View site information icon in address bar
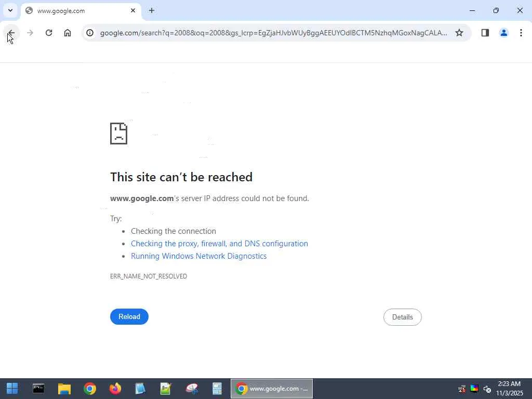This screenshot has height=399, width=532. click(x=90, y=33)
